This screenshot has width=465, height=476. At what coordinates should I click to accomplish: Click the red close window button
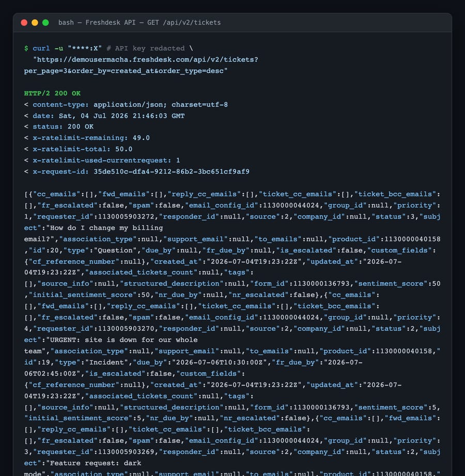24,22
